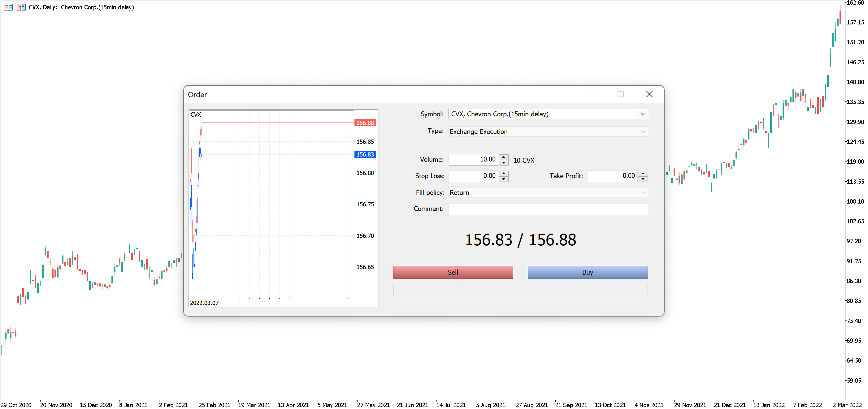Minimize the Order dialog window

point(592,94)
